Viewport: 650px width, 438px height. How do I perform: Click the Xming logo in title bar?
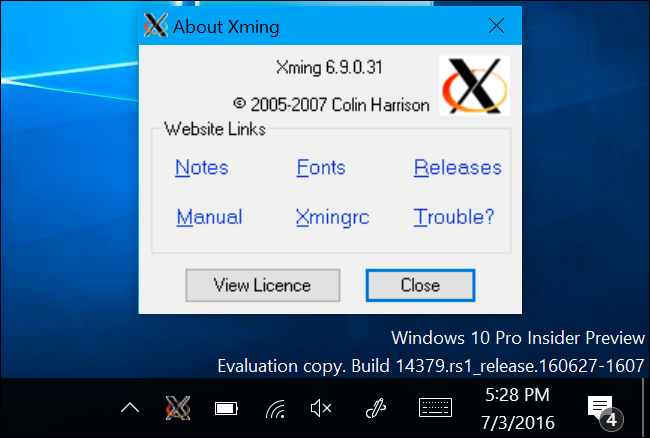click(155, 25)
